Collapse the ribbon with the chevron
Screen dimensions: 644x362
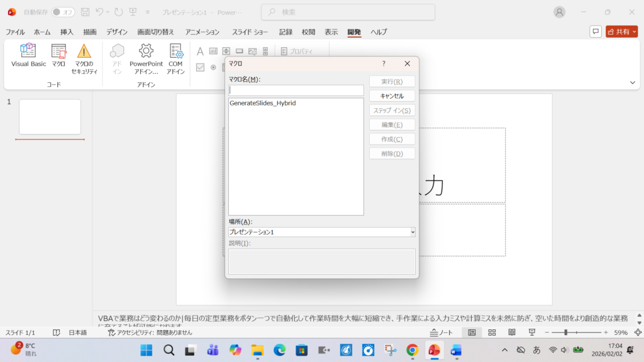[x=633, y=82]
